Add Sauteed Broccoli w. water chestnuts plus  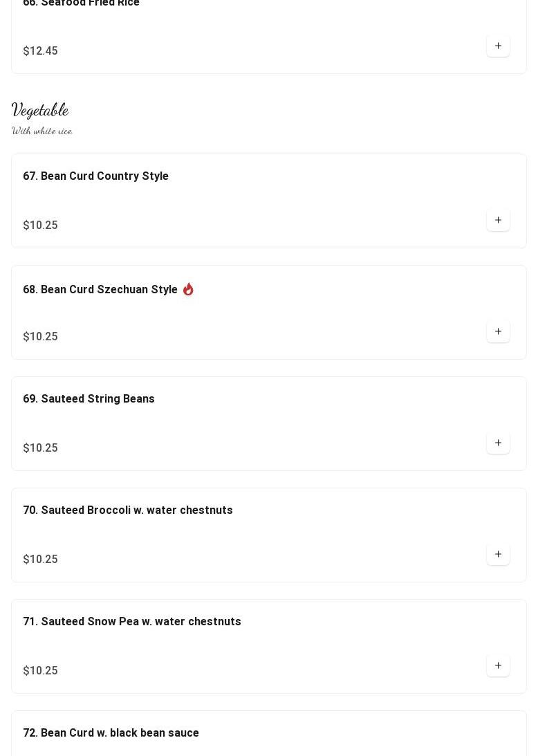(x=498, y=554)
